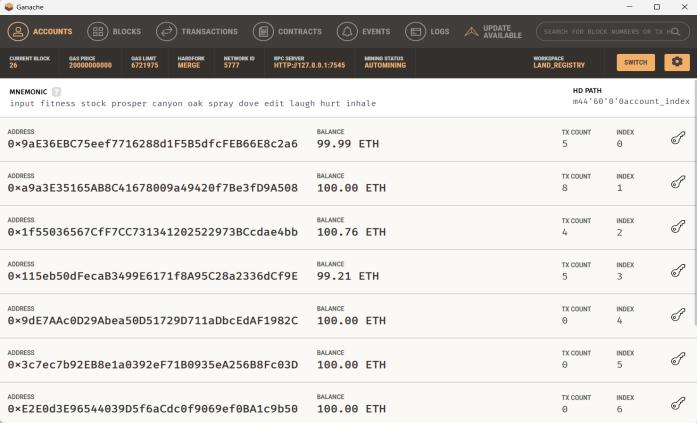Open the Events tab
The width and height of the screenshot is (697, 423).
click(363, 32)
